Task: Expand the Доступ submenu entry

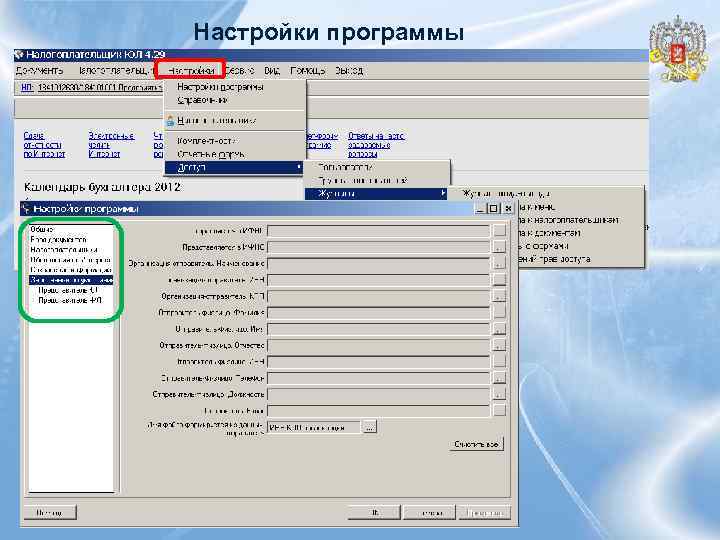Action: point(234,168)
